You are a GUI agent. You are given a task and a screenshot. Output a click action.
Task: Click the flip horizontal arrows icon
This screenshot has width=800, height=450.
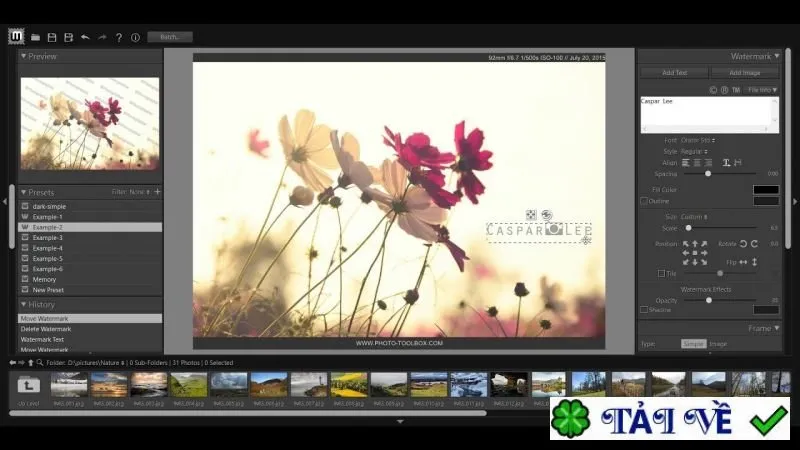[x=743, y=262]
